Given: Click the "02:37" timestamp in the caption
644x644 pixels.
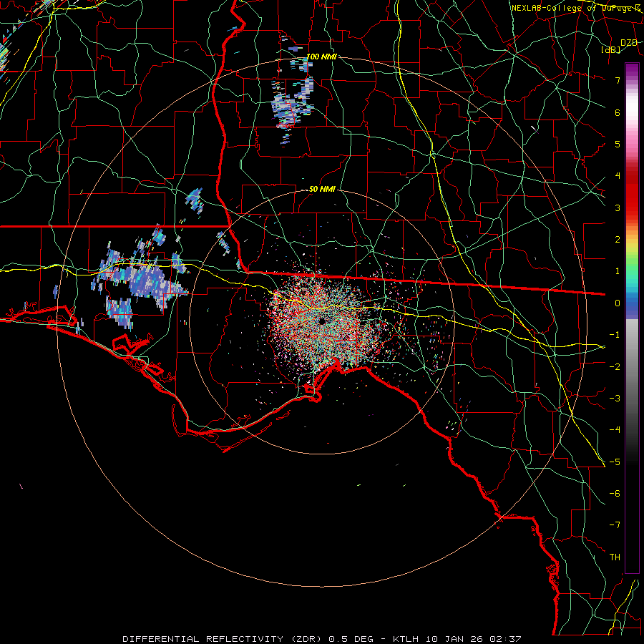Looking at the screenshot, I should click(x=506, y=639).
